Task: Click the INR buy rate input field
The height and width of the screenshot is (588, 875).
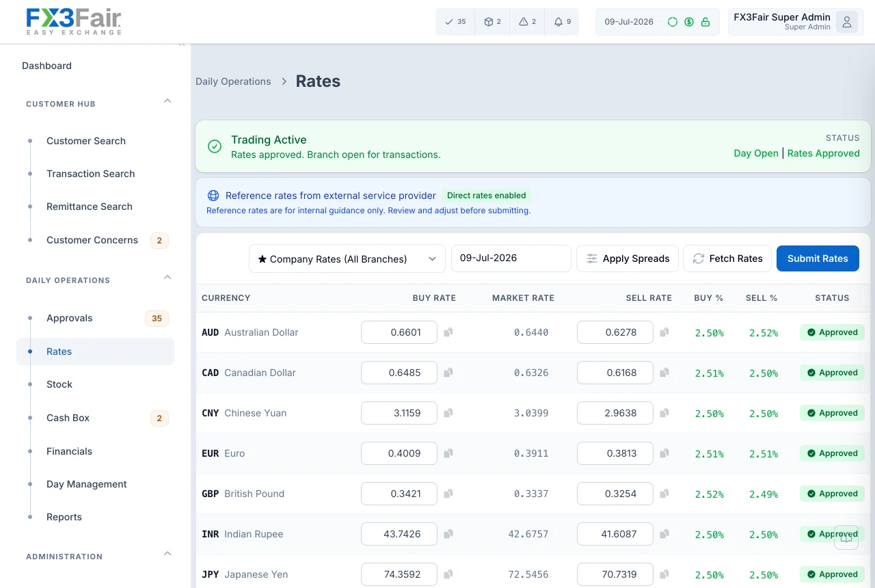Action: pos(399,534)
